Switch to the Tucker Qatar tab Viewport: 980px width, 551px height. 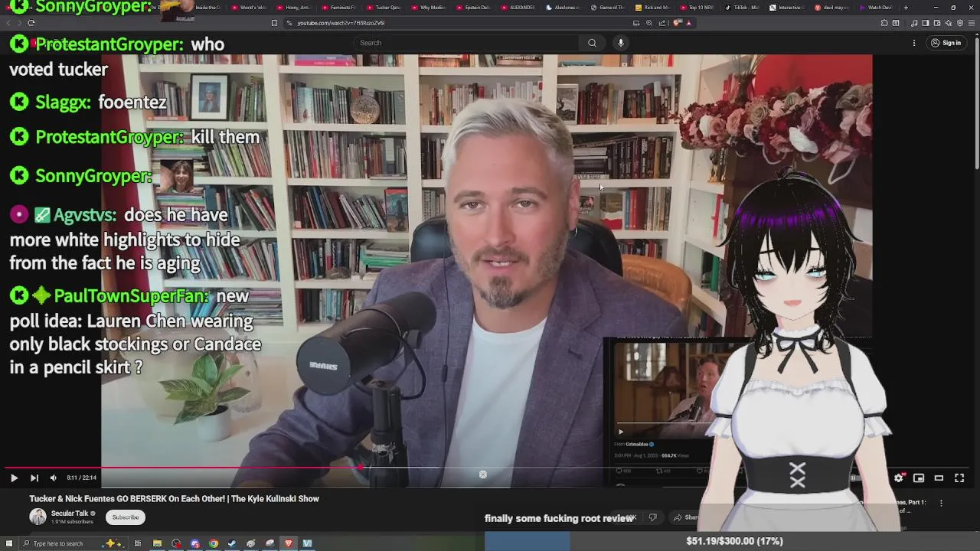pos(385,8)
